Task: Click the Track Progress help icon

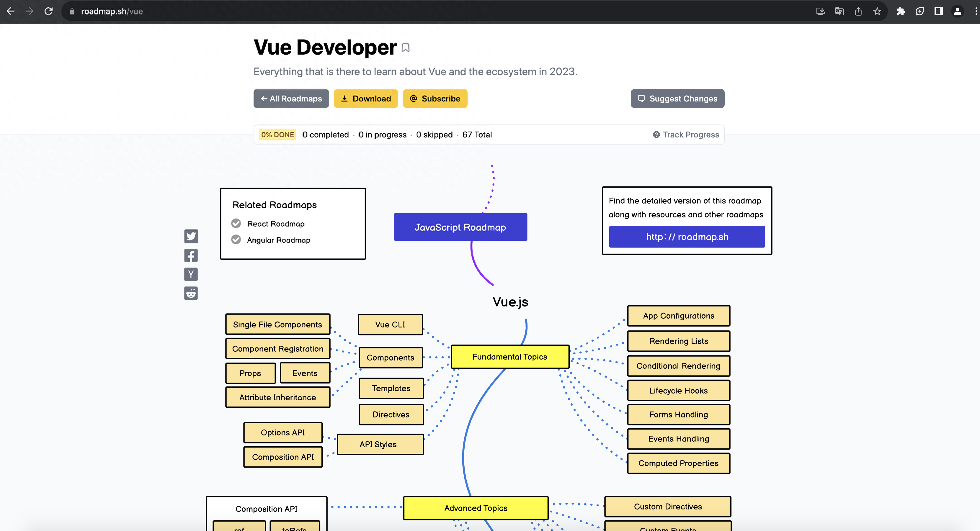Action: (656, 135)
